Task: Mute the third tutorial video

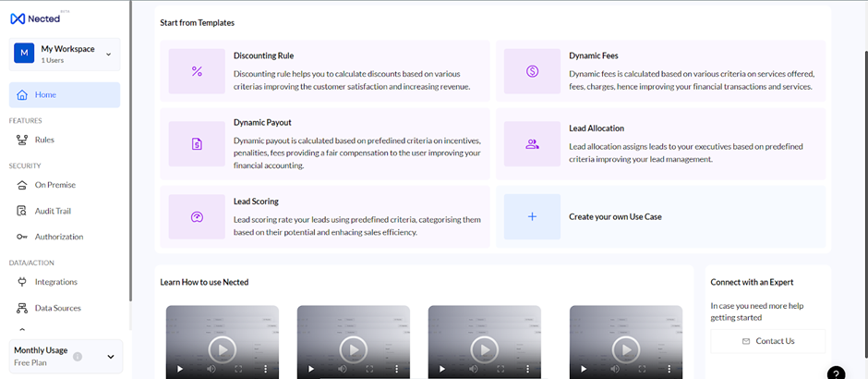Action: (474, 369)
